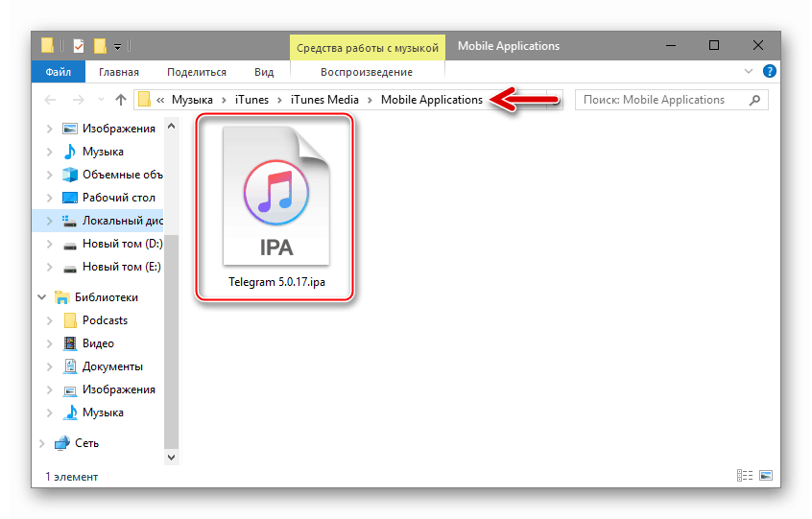Expand the Локальный диск node
The height and width of the screenshot is (519, 812).
49,221
